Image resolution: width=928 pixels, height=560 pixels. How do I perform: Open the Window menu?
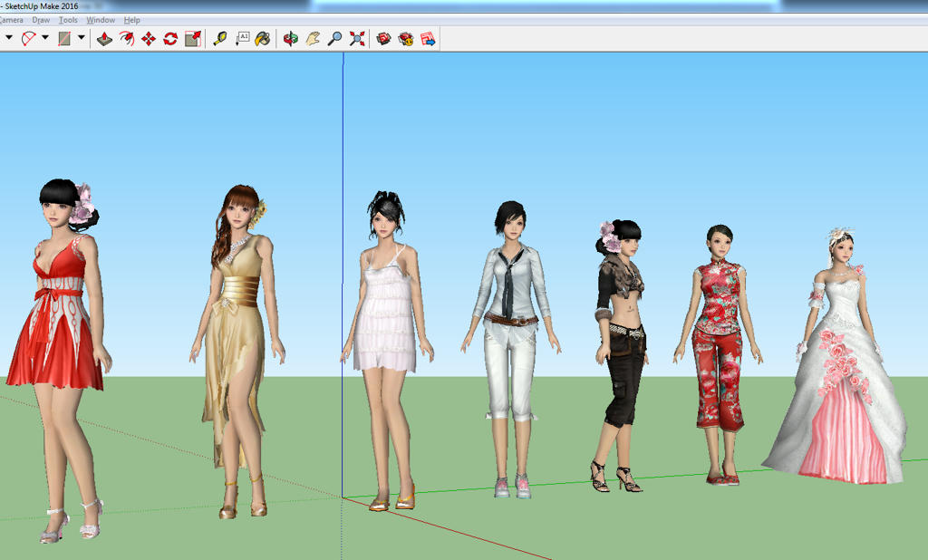pos(101,20)
